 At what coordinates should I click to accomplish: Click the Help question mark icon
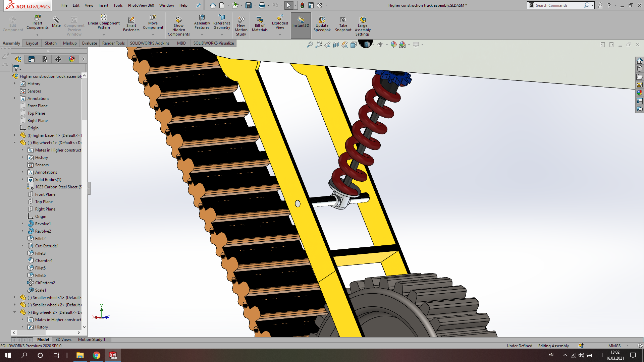[609, 5]
